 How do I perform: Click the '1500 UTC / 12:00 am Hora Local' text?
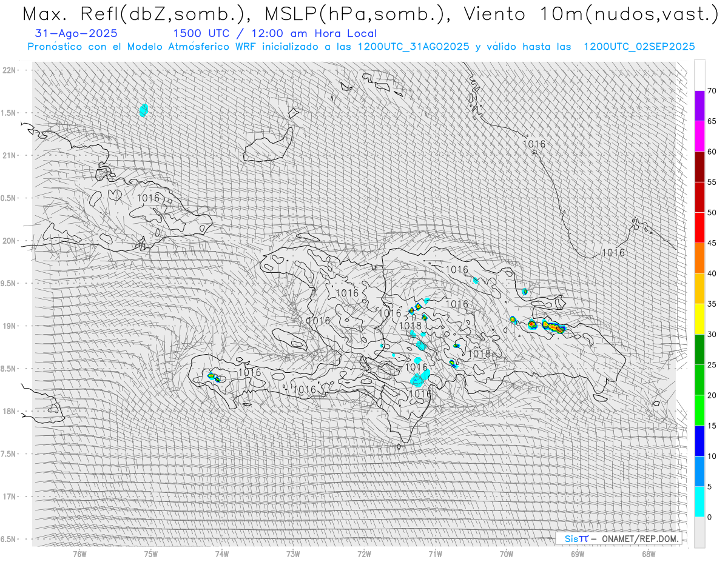point(275,33)
